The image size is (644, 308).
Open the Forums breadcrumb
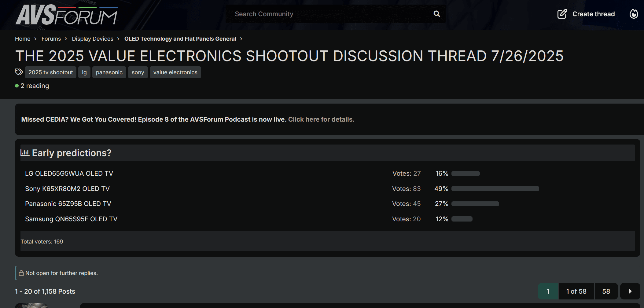click(51, 39)
